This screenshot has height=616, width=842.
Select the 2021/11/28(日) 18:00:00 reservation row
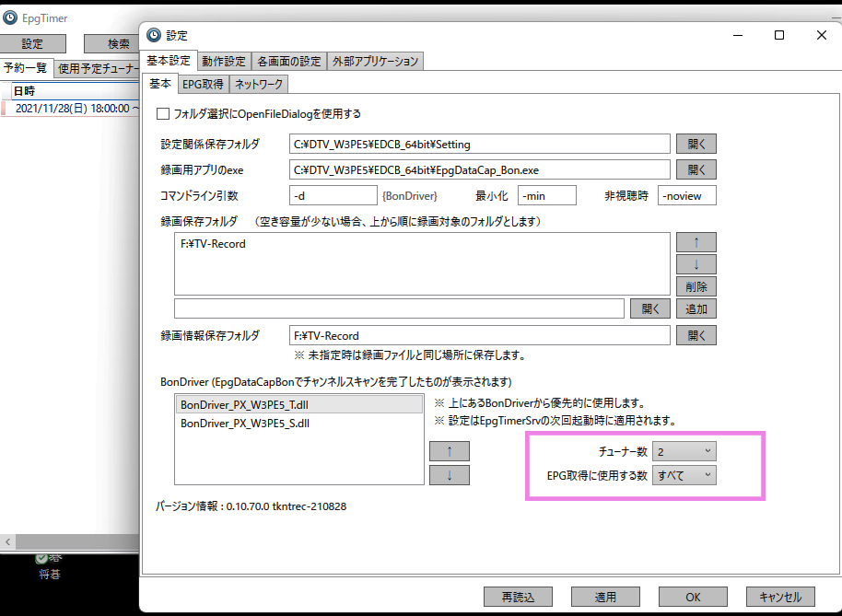pos(70,108)
